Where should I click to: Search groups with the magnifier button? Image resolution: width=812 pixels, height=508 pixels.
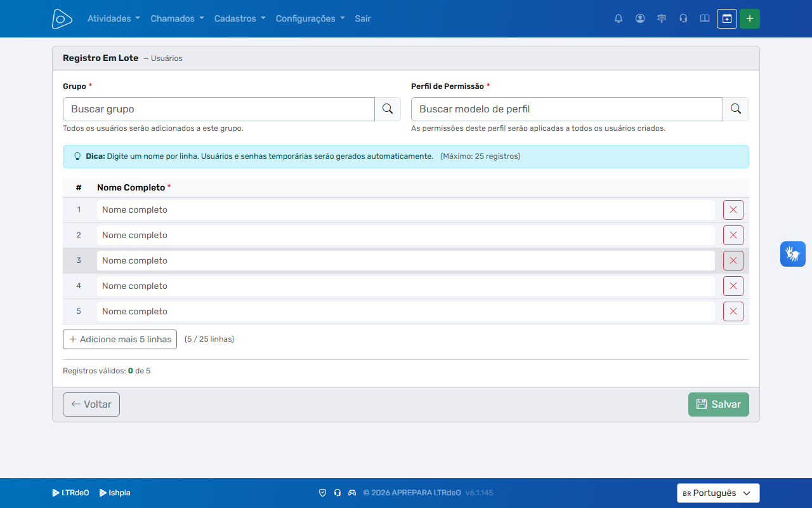click(388, 109)
